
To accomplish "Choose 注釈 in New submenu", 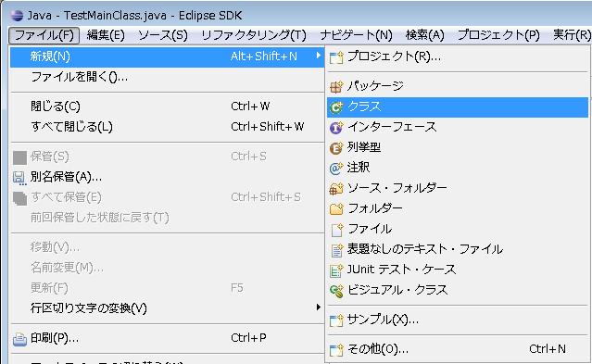I will 458,168.
